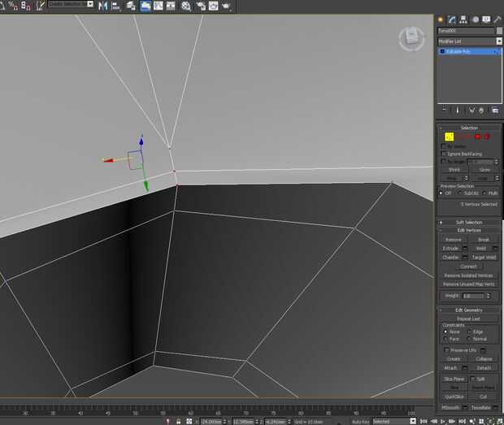
Task: Open Extrude settings box
Action: coord(465,249)
